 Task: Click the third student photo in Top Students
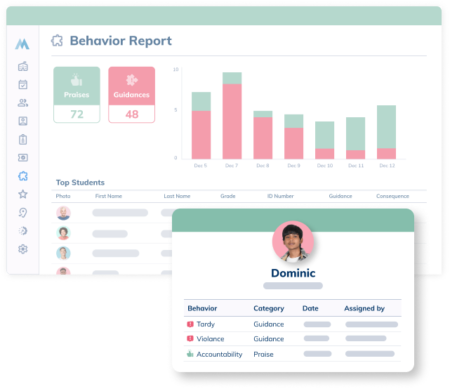(x=63, y=253)
